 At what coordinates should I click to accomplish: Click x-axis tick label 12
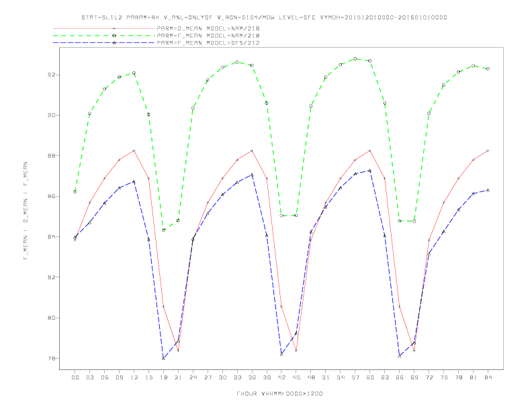pos(134,377)
